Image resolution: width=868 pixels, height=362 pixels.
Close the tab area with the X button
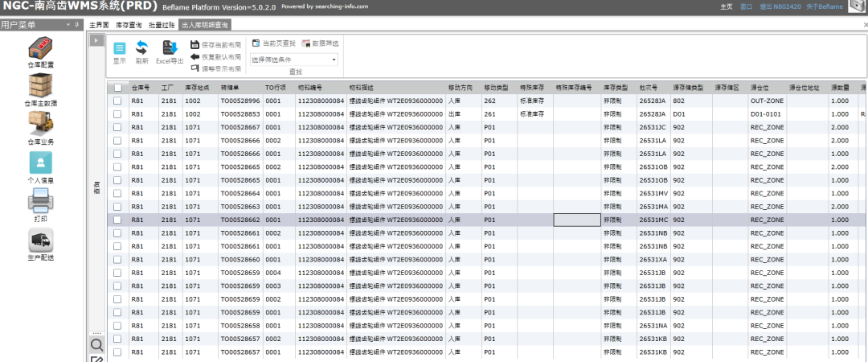point(865,26)
